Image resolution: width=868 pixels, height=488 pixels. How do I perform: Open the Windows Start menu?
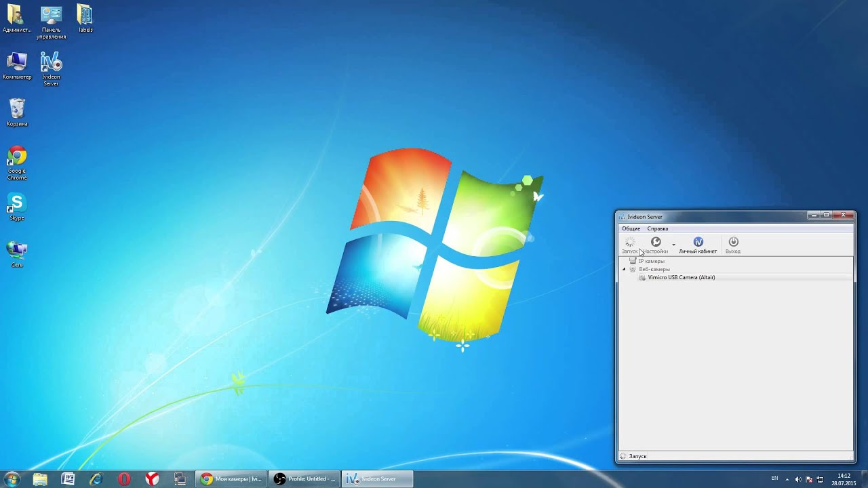(x=12, y=479)
